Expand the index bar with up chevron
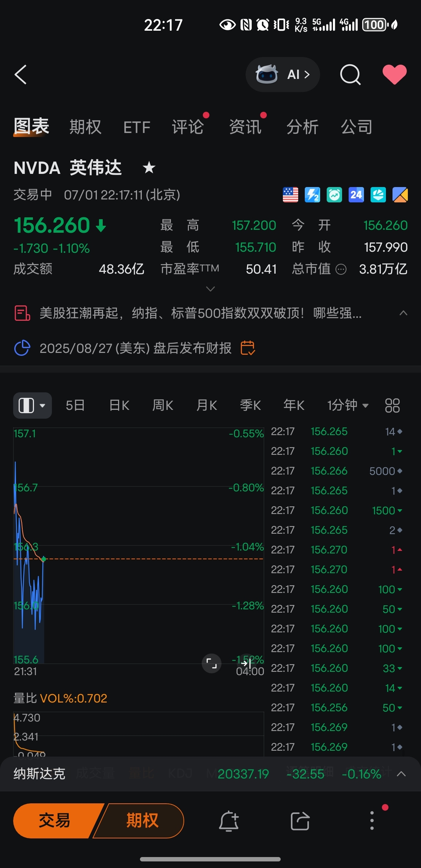This screenshot has width=421, height=868. click(401, 774)
